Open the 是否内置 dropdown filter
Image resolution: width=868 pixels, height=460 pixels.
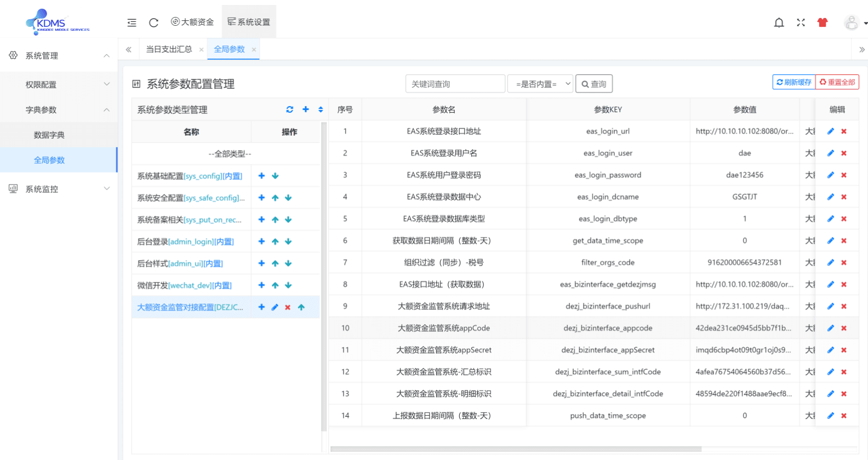click(x=540, y=84)
